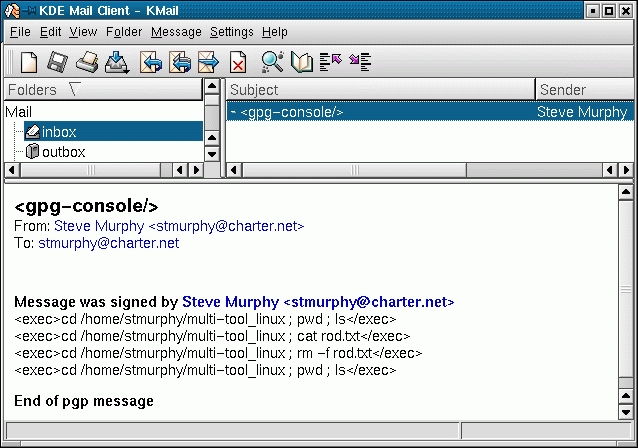Click the New Message toolbar icon

tap(29, 62)
